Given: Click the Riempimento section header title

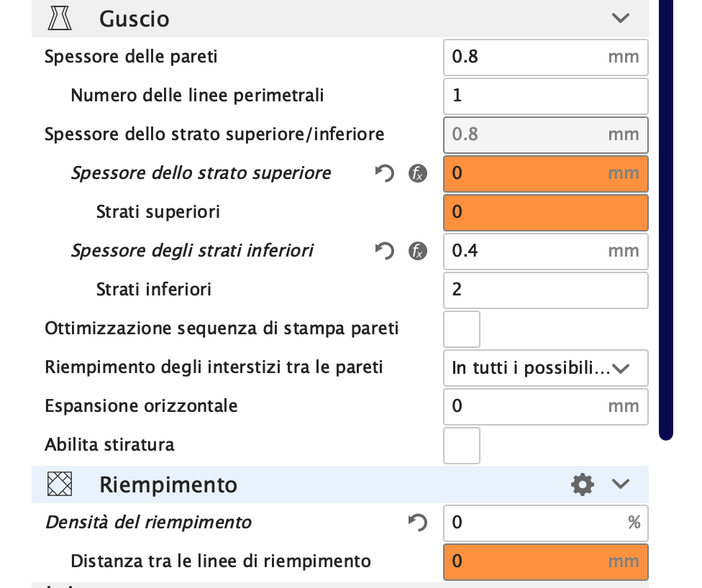Looking at the screenshot, I should 168,484.
